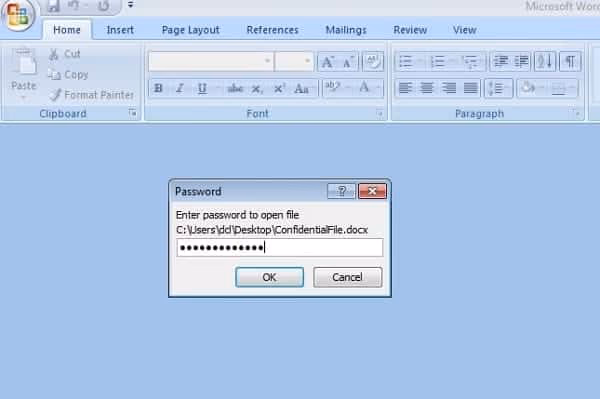The width and height of the screenshot is (600, 399).
Task: Toggle Strikethrough formatting
Action: pyautogui.click(x=235, y=88)
